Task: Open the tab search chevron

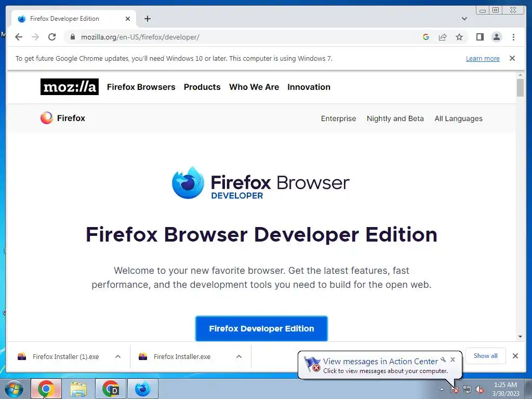Action: pos(464,19)
